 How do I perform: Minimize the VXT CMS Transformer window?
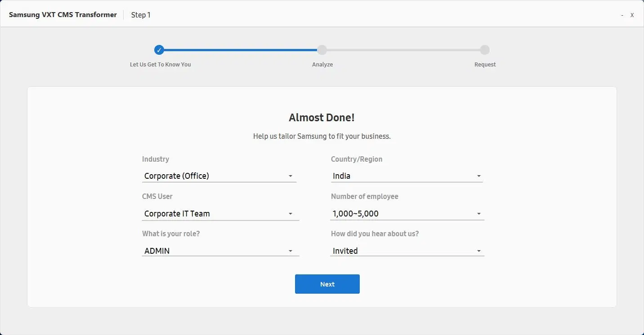tap(622, 15)
